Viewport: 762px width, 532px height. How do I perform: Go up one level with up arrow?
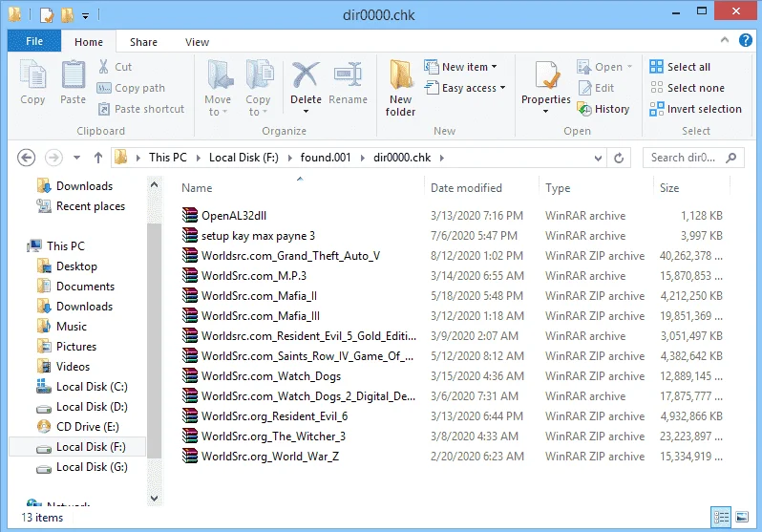pos(98,158)
